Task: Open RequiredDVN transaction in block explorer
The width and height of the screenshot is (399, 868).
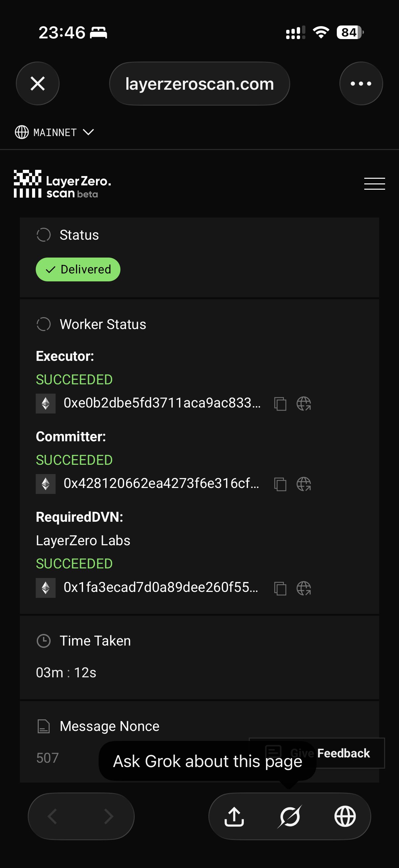Action: click(303, 588)
